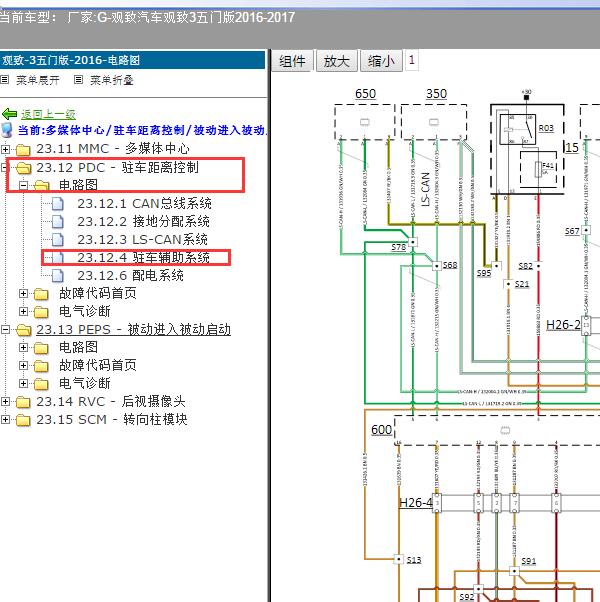
Task: Collapse the 23.13 PEPS node
Action: coord(5,329)
